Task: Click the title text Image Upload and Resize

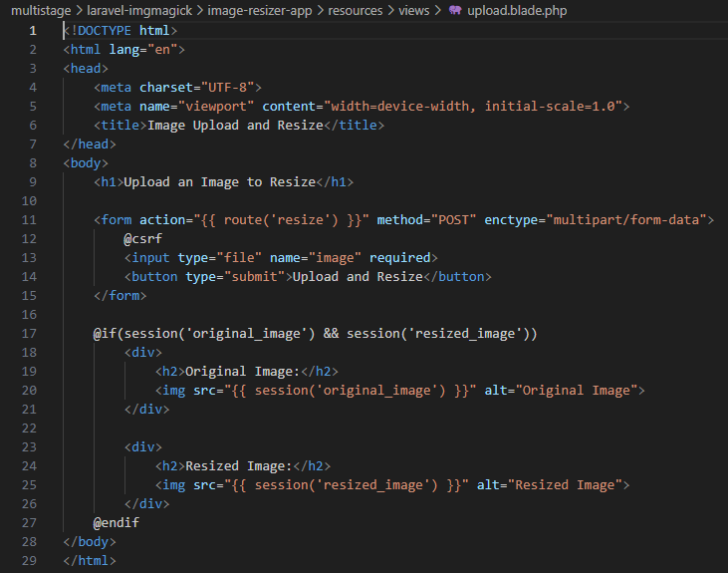Action: (x=237, y=126)
